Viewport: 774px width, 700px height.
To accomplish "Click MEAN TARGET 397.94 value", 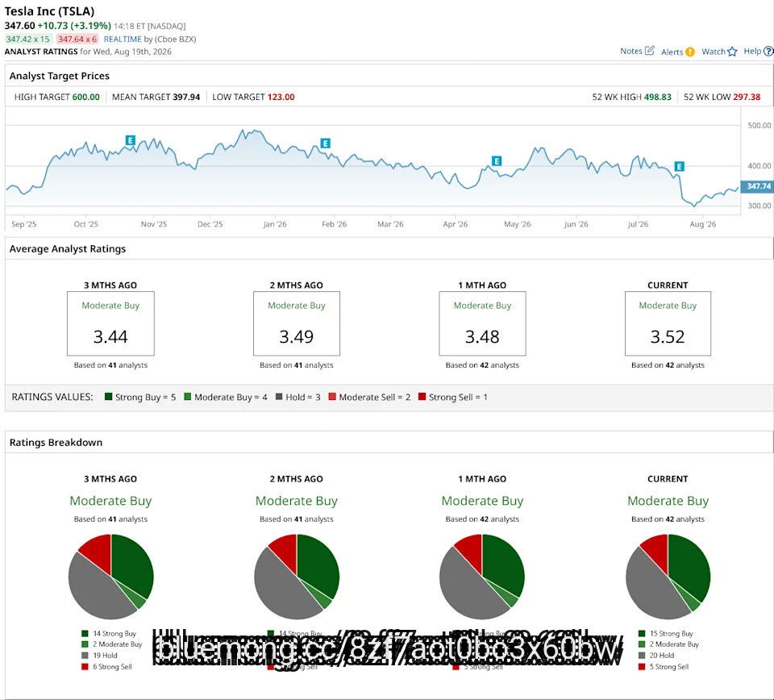I will click(x=186, y=97).
